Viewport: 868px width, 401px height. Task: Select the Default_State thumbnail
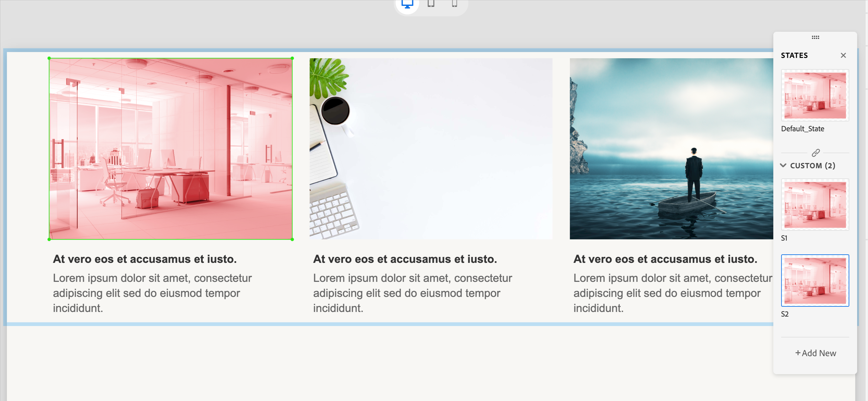[815, 95]
